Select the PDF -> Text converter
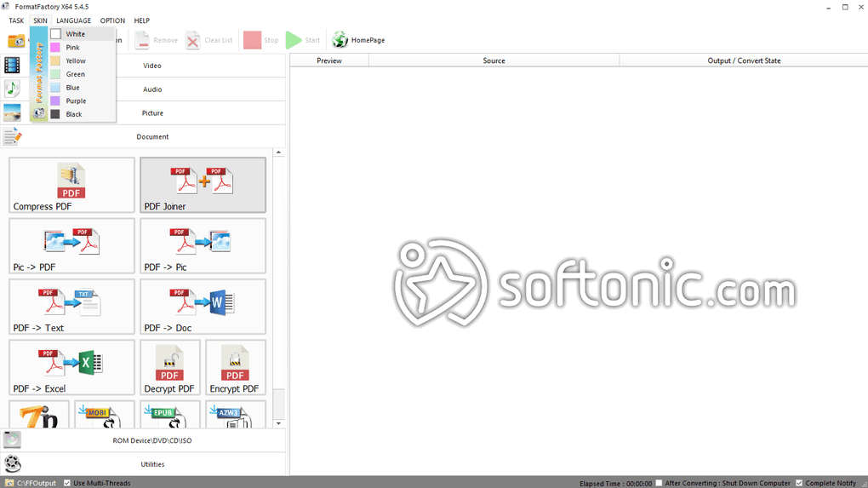This screenshot has height=488, width=868. (x=71, y=307)
